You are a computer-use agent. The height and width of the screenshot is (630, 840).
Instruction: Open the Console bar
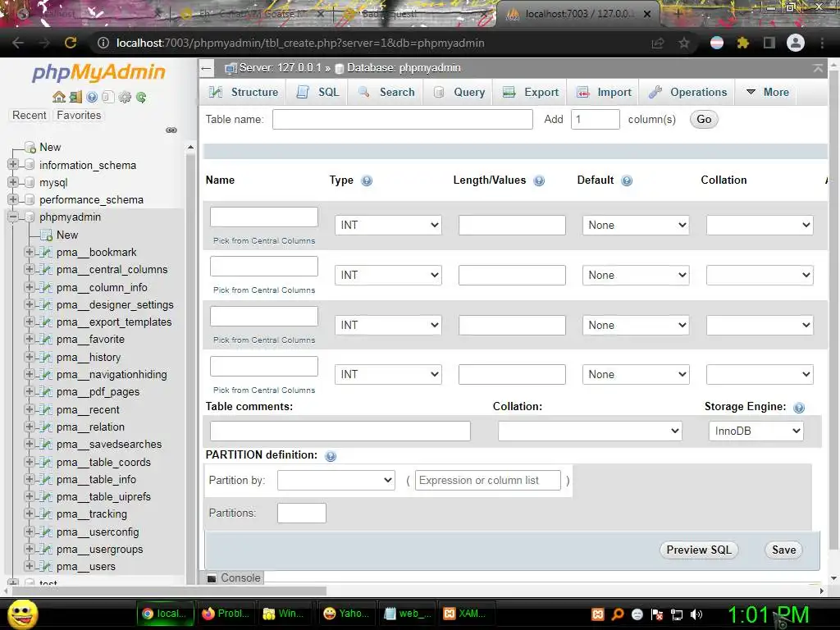coord(234,578)
